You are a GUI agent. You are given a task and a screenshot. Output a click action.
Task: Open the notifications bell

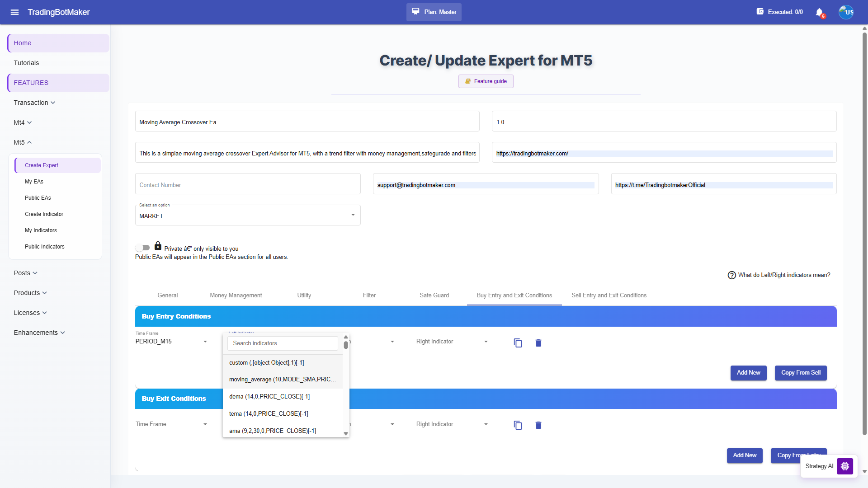coord(820,12)
